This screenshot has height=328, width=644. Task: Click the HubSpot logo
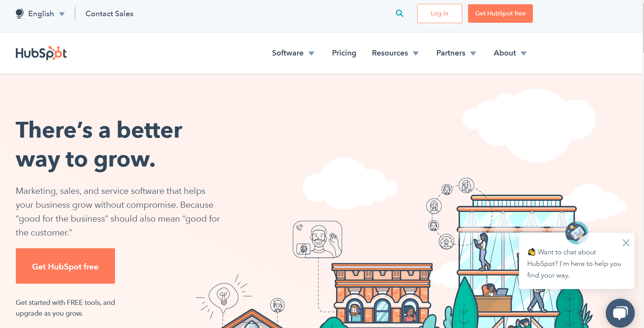click(x=41, y=53)
